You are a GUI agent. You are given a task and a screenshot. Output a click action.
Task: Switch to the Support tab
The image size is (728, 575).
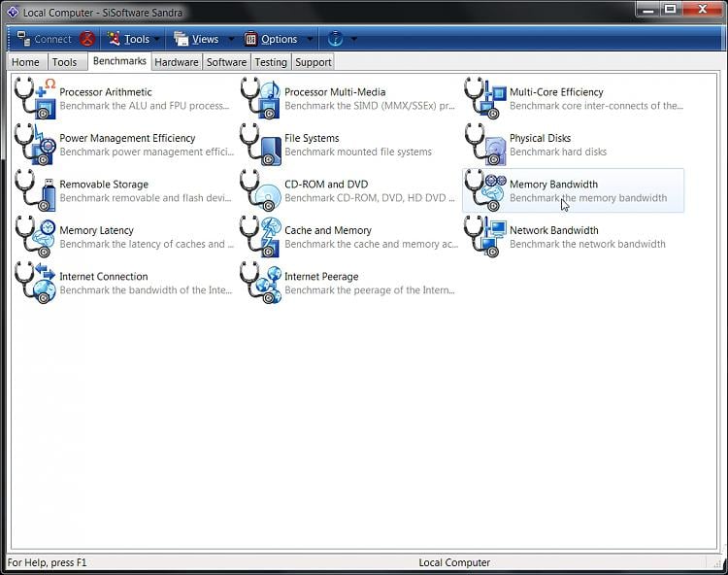[314, 62]
